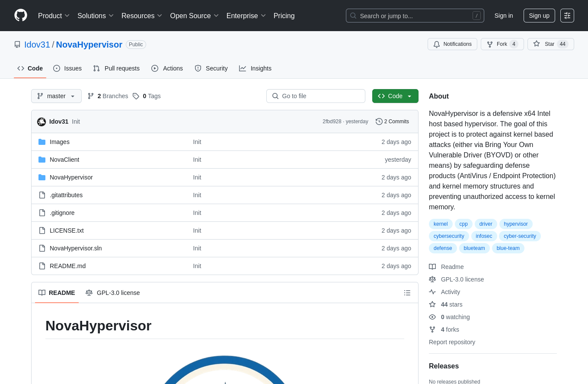588x384 pixels.
Task: Expand the Open Source menu
Action: [195, 16]
